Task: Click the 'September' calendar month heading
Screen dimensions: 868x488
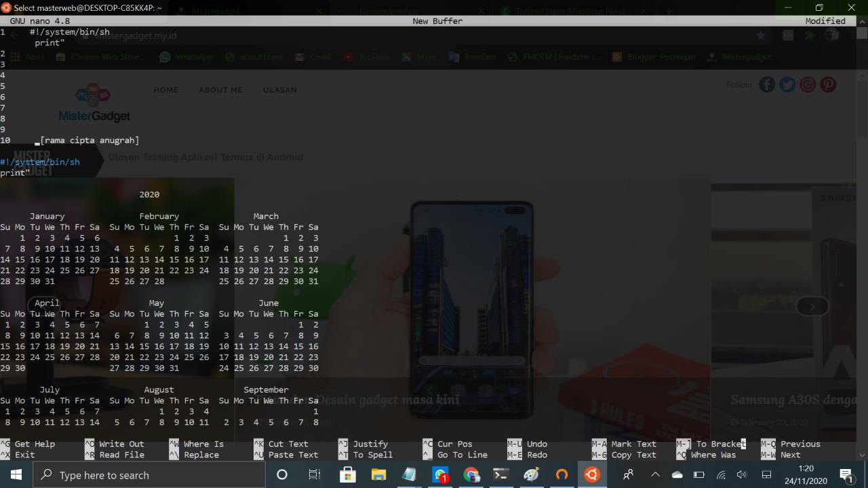Action: 266,390
